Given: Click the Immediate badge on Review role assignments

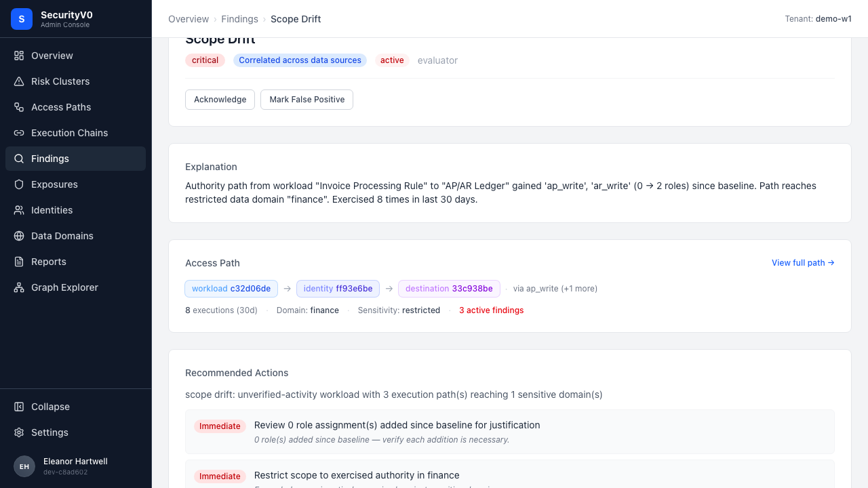Looking at the screenshot, I should [x=220, y=426].
